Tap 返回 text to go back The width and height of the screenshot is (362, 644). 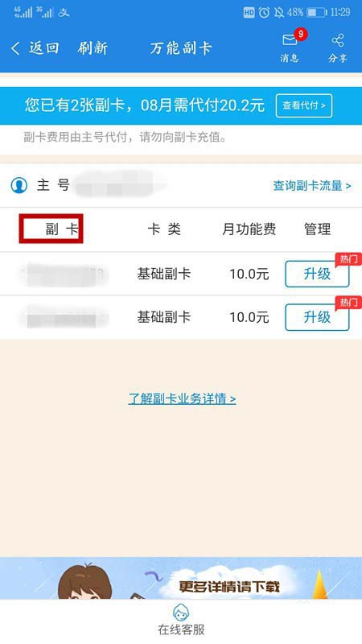(x=44, y=48)
